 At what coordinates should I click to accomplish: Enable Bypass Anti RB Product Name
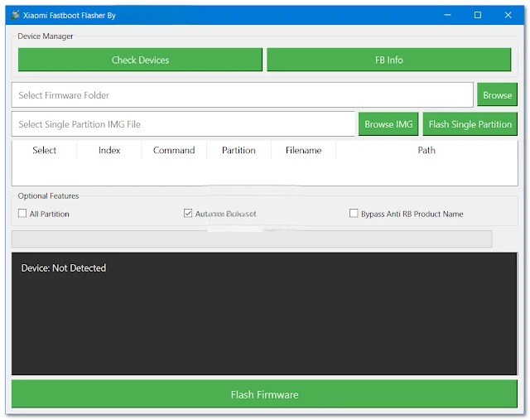click(x=354, y=213)
